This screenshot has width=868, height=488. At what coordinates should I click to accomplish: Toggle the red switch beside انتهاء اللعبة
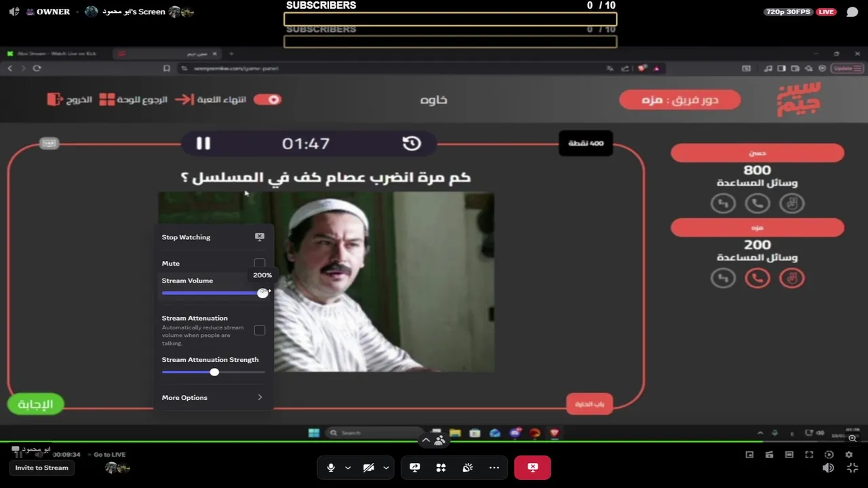tap(268, 100)
